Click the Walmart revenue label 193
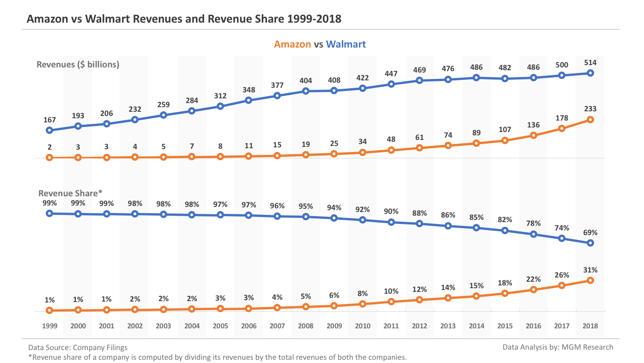 pyautogui.click(x=78, y=115)
